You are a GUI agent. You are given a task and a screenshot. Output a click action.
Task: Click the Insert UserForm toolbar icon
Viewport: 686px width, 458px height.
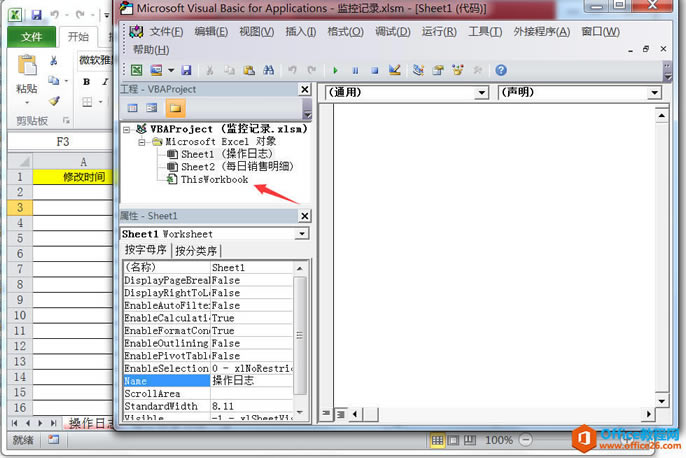point(156,70)
